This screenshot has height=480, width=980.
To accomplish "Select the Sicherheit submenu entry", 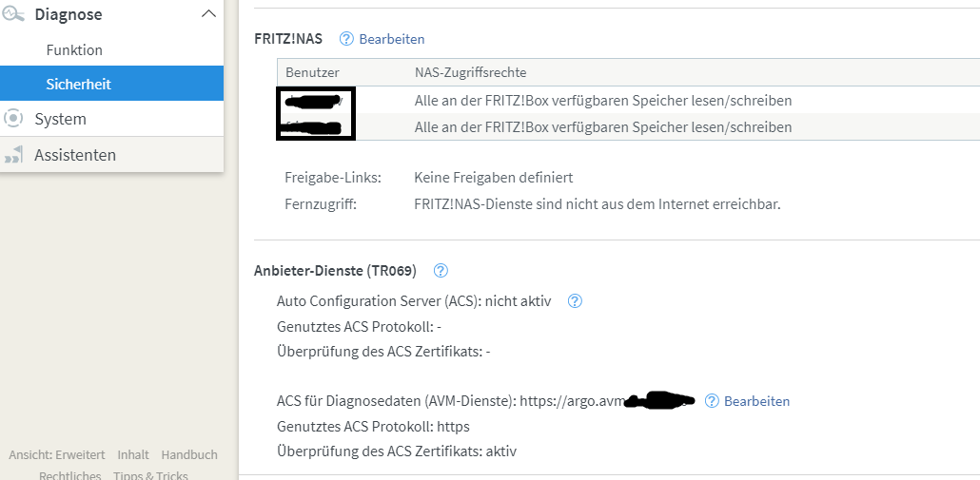I will pyautogui.click(x=78, y=85).
